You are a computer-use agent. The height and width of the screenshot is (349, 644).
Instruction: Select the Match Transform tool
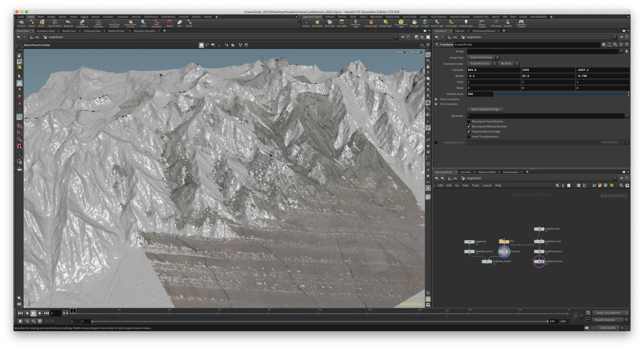point(98,24)
